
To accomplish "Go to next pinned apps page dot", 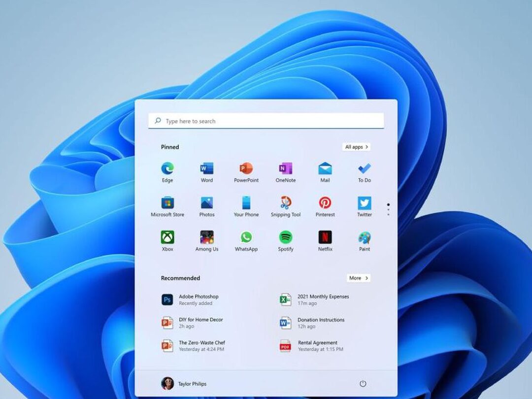I will pyautogui.click(x=388, y=209).
